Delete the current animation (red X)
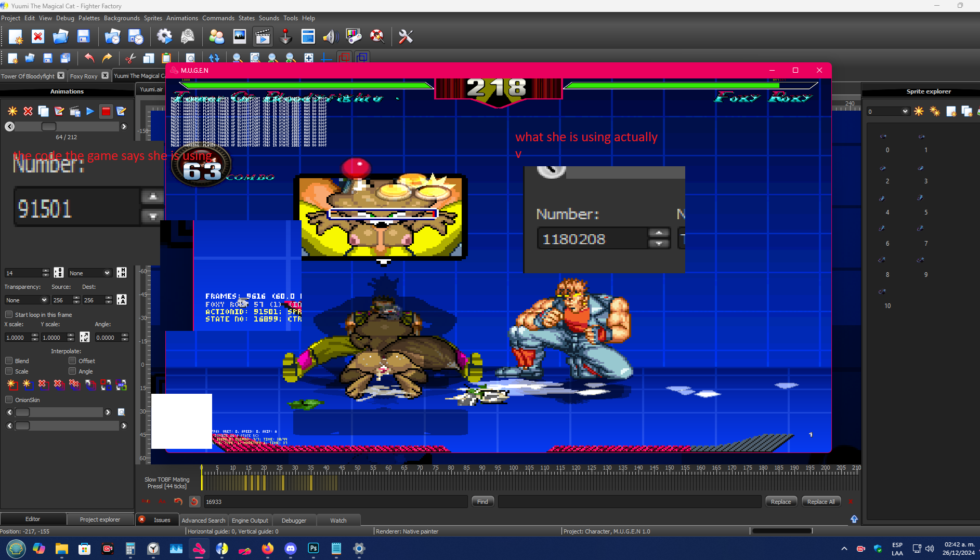The width and height of the screenshot is (980, 560). 28,111
